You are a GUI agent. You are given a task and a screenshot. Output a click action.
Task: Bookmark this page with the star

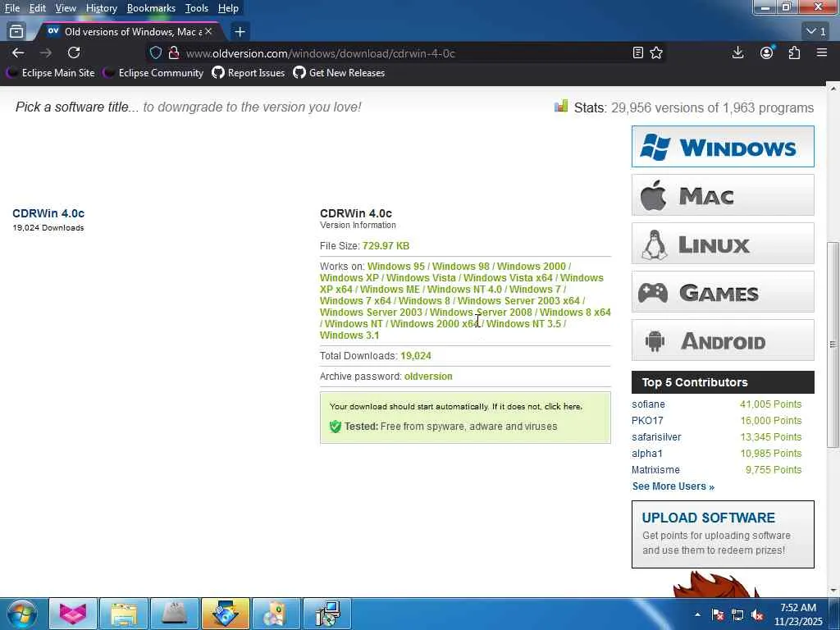pos(656,52)
